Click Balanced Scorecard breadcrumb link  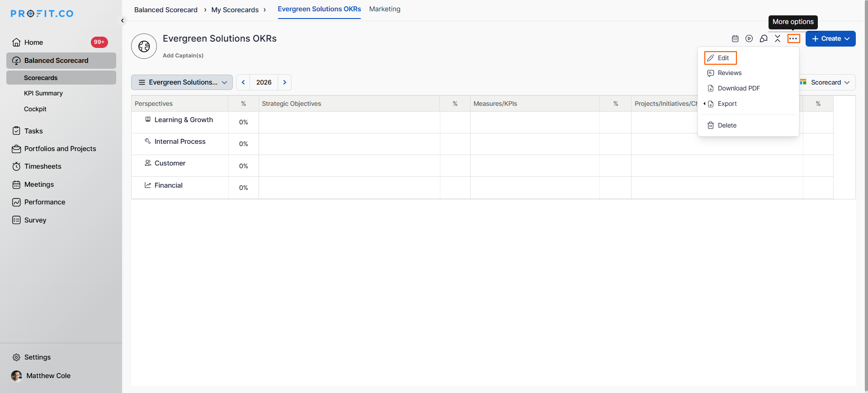tap(166, 10)
